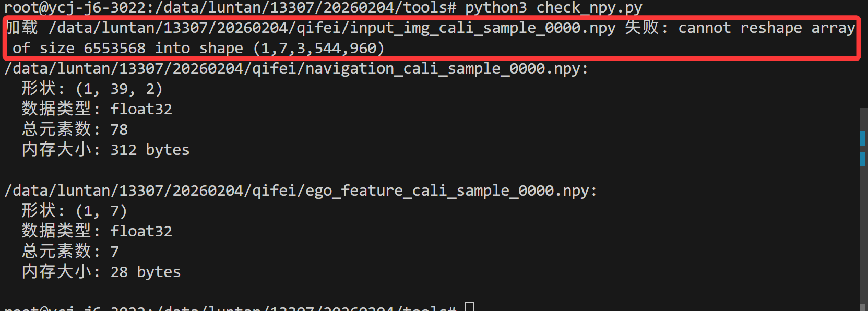
Task: Open the input_img_cali_sample_0000.npy file path
Action: [332, 28]
